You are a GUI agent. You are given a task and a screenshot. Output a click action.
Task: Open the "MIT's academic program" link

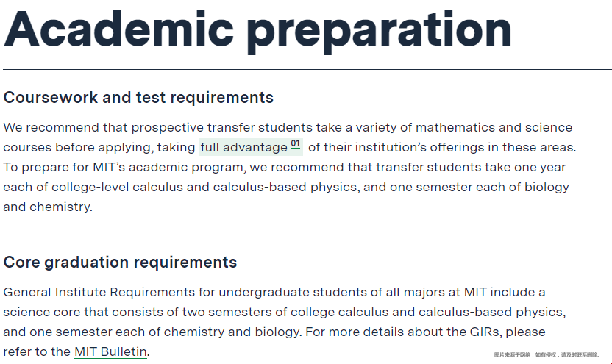tap(168, 167)
